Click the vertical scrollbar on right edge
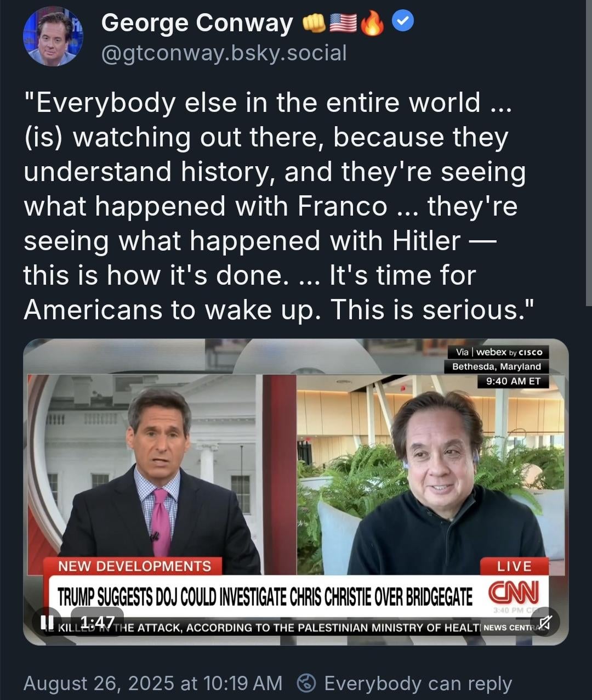Viewport: 592px width, 700px height. pyautogui.click(x=589, y=153)
